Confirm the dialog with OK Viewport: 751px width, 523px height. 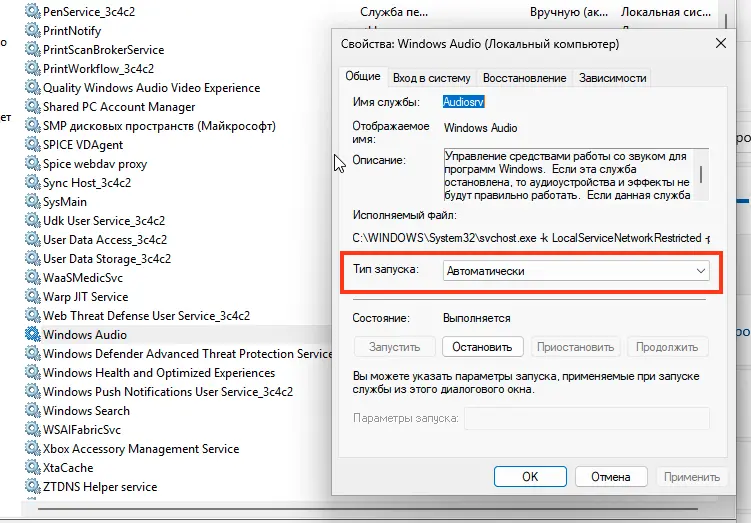pyautogui.click(x=530, y=477)
